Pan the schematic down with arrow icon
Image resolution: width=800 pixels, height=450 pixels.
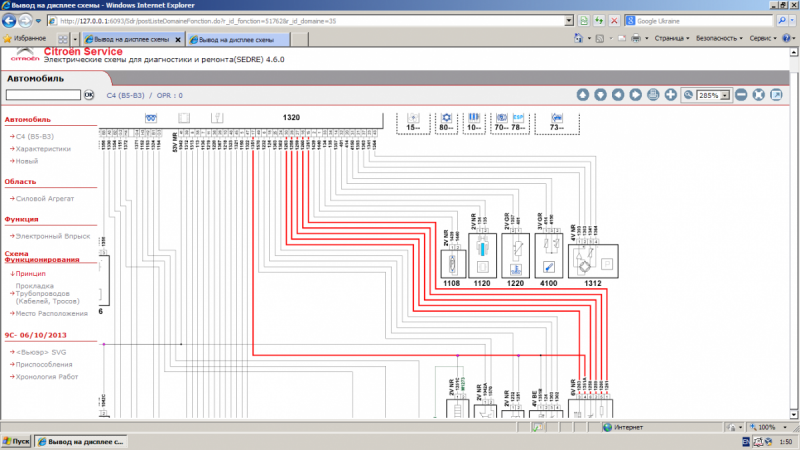pos(601,95)
